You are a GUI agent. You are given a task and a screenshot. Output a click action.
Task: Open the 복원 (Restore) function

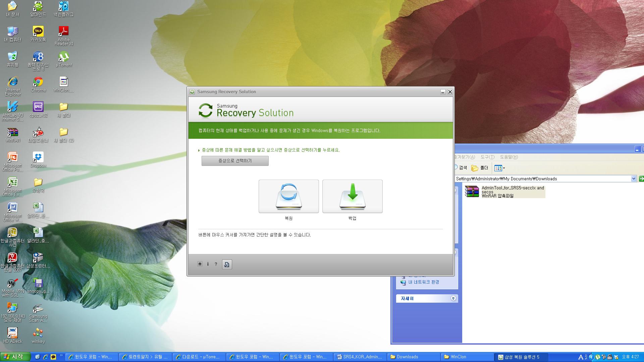(x=288, y=196)
